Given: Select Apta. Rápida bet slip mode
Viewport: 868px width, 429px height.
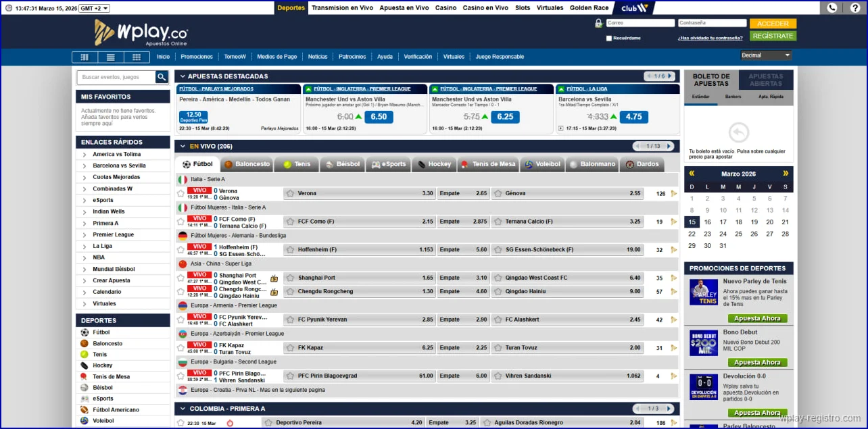Looking at the screenshot, I should tap(771, 97).
